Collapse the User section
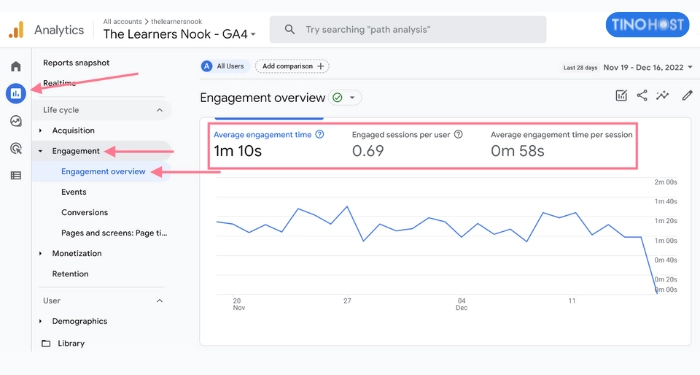The height and width of the screenshot is (375, 700). pyautogui.click(x=159, y=300)
